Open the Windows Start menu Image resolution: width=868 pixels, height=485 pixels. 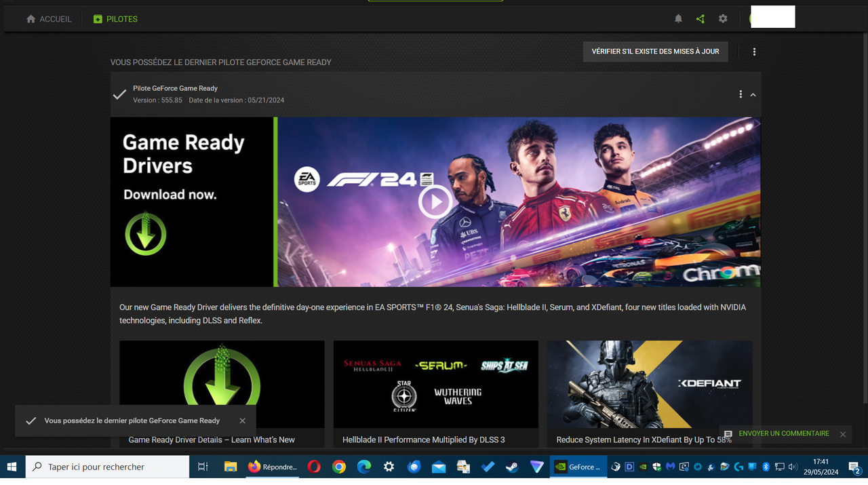[12, 467]
